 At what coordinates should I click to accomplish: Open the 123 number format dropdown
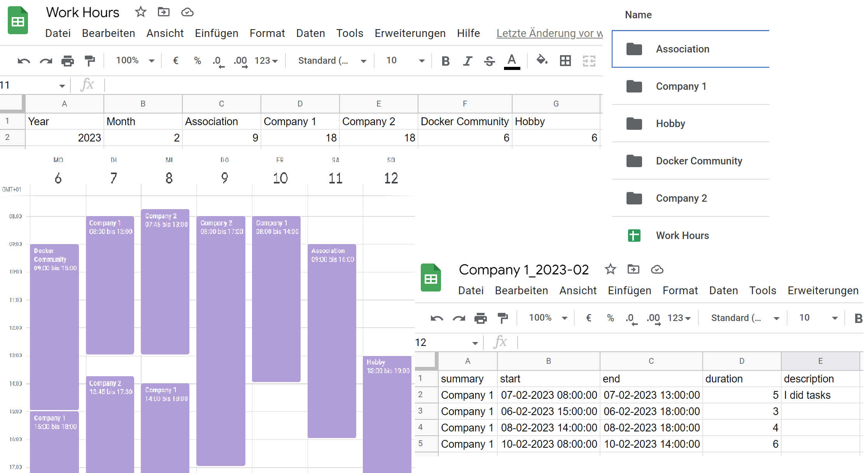[266, 61]
